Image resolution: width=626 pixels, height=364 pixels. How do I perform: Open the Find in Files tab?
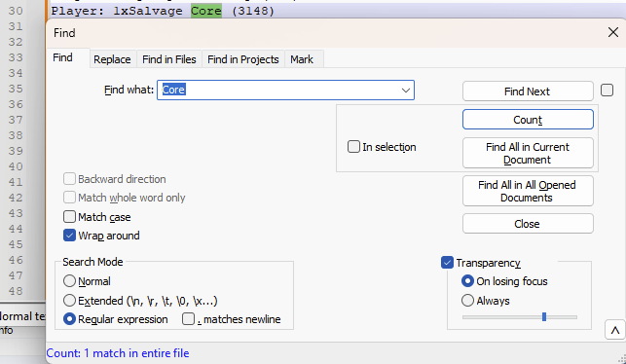click(x=169, y=59)
